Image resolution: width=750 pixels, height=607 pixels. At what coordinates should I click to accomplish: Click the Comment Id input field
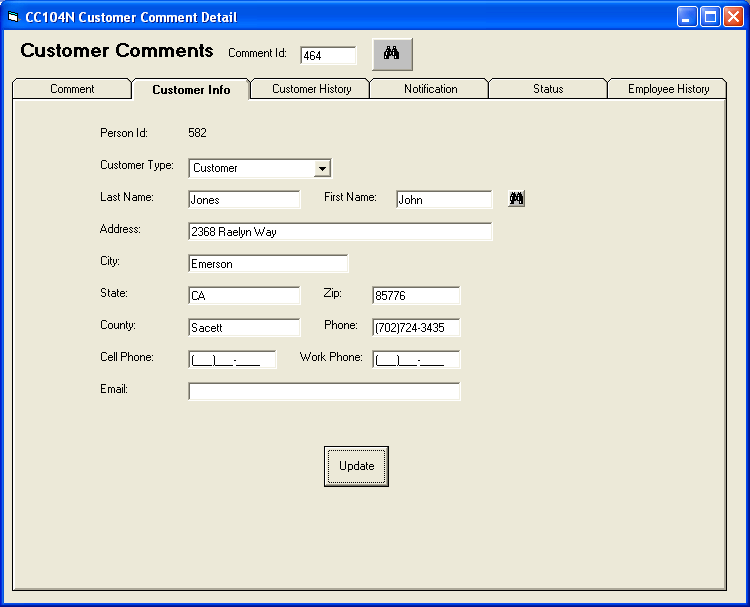coord(328,56)
